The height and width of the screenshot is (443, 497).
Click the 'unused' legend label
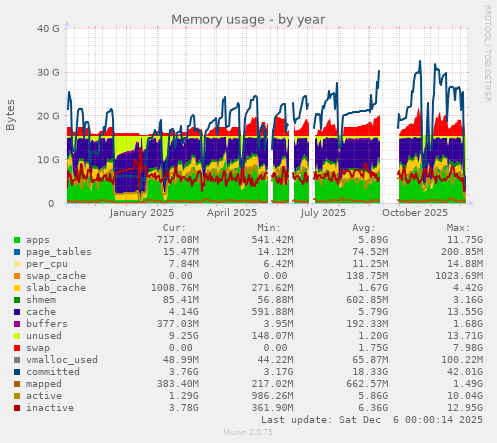[x=44, y=336]
